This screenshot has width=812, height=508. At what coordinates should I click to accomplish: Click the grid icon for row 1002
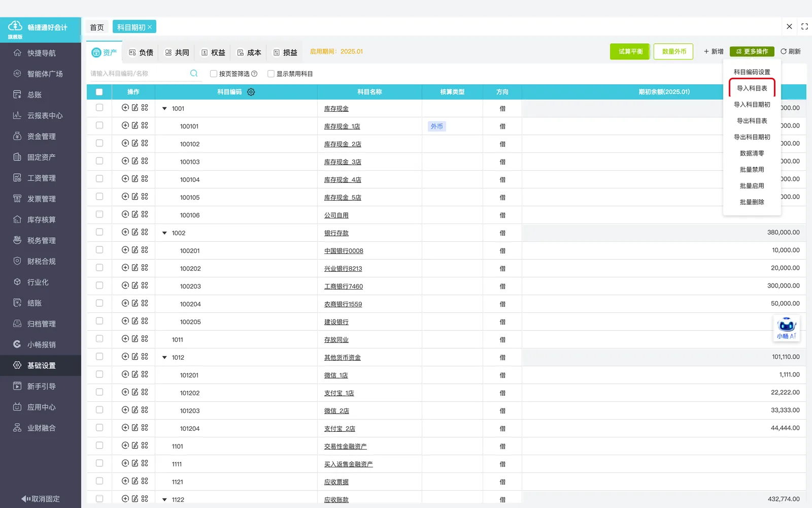click(x=145, y=232)
